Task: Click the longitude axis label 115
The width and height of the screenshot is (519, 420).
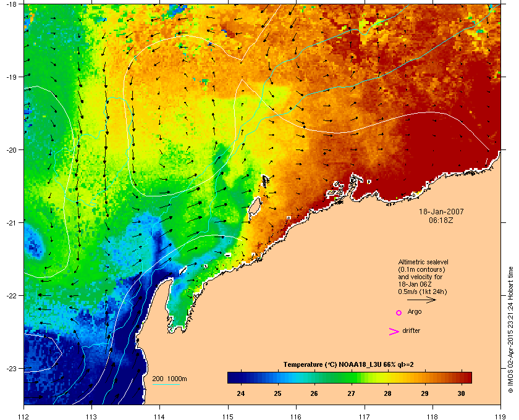Action: (x=228, y=417)
